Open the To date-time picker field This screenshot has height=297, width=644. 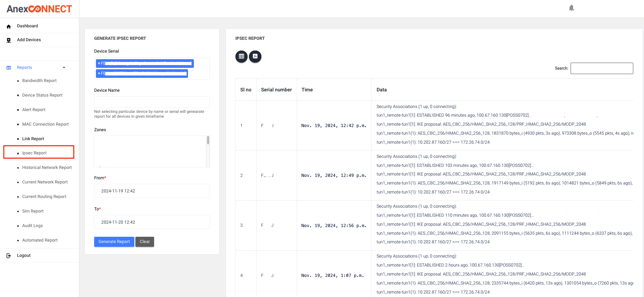[152, 222]
